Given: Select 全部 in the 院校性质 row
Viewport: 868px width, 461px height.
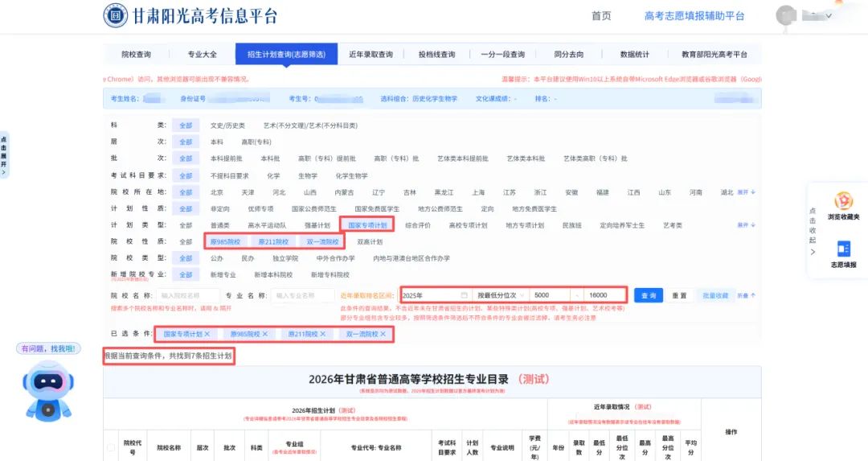Looking at the screenshot, I should 186,241.
